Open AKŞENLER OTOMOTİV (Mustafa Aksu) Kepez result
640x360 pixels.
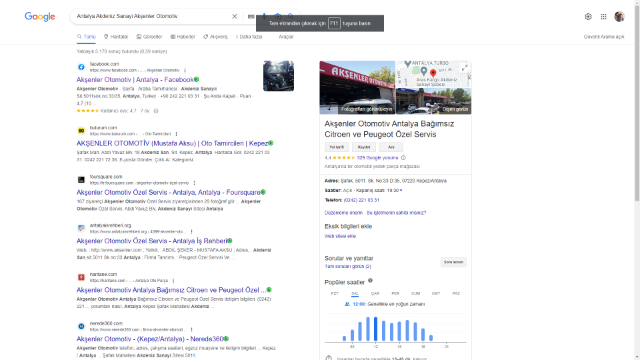tap(172, 143)
